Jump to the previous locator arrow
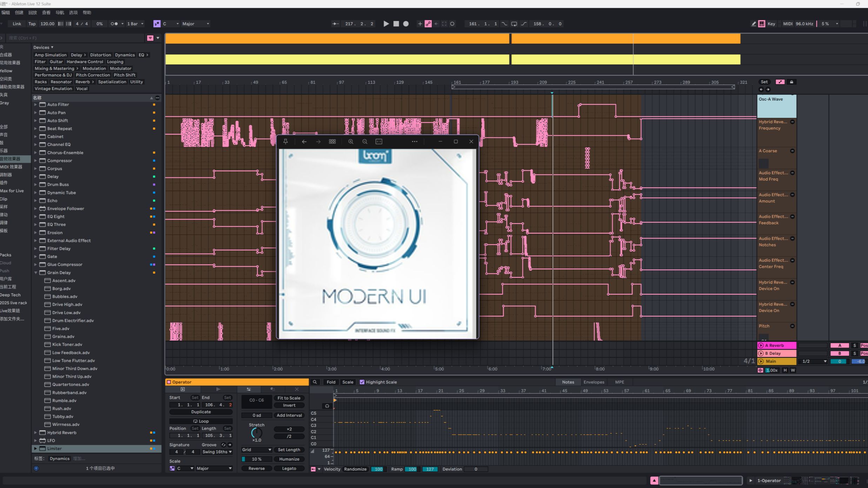 click(761, 89)
